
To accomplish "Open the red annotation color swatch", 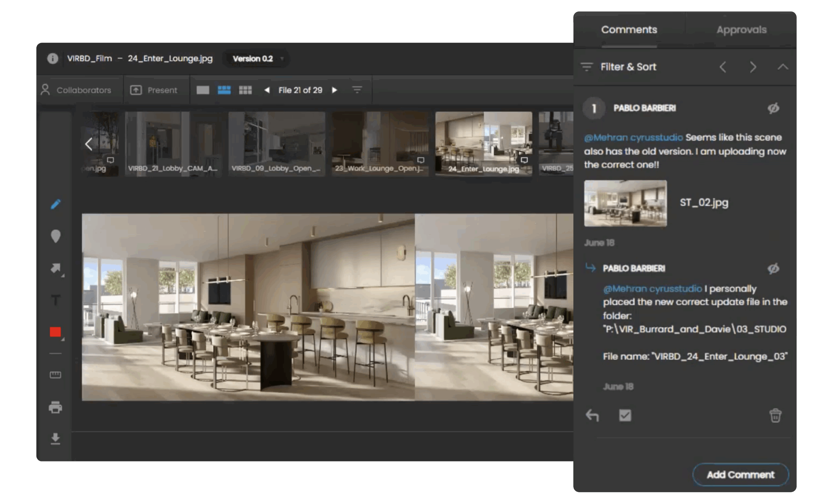I will point(55,332).
